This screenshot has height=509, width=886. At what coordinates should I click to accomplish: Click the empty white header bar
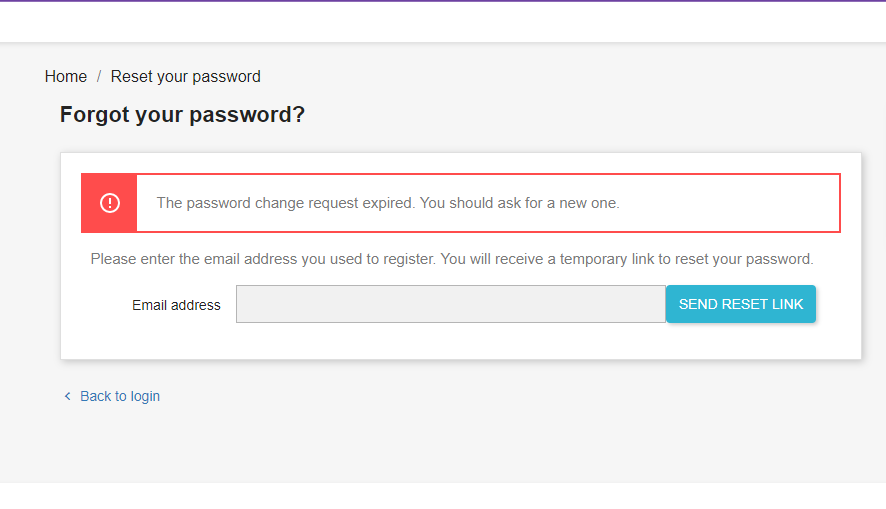pos(443,22)
